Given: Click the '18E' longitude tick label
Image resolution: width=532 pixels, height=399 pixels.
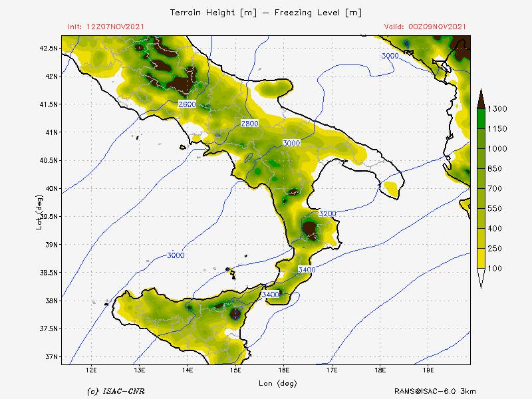Looking at the screenshot, I should (x=380, y=370).
